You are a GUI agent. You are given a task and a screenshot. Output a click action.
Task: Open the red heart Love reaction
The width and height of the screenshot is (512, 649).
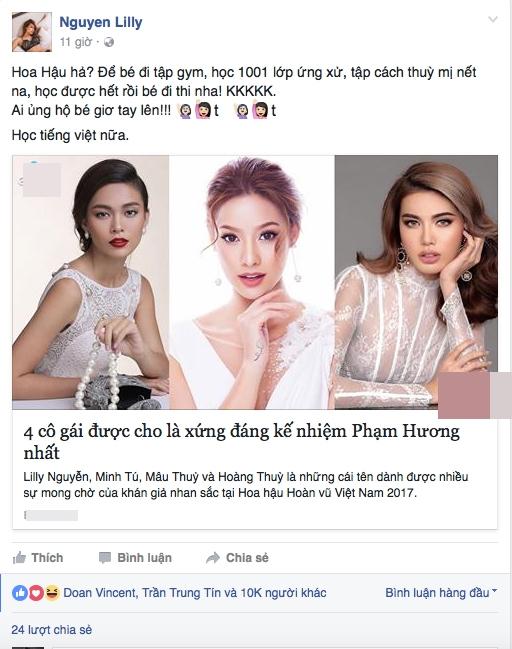tap(36, 593)
